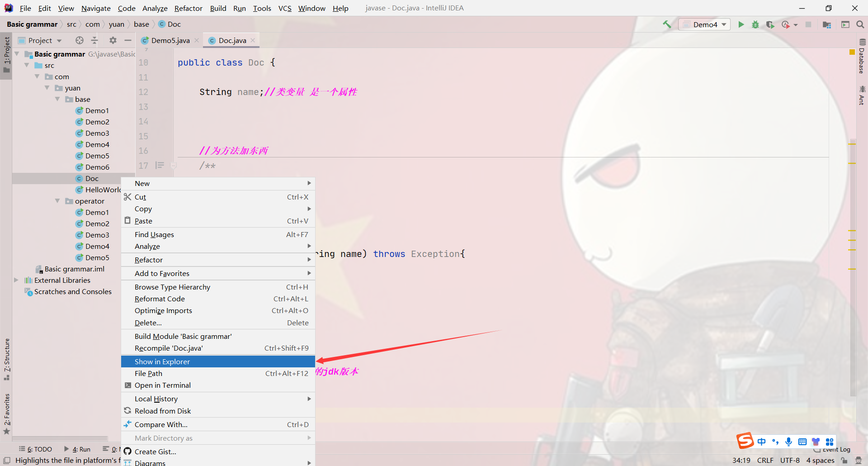Collapse the base package node

[57, 99]
